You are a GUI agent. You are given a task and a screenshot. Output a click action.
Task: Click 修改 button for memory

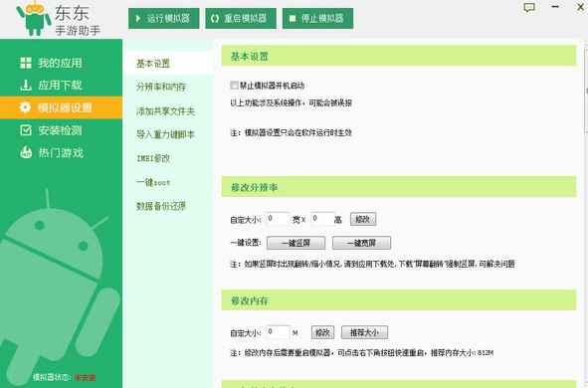(323, 332)
